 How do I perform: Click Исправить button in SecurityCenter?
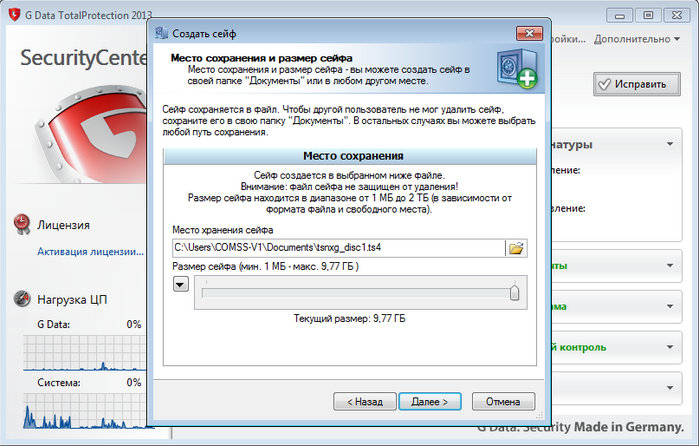(637, 84)
